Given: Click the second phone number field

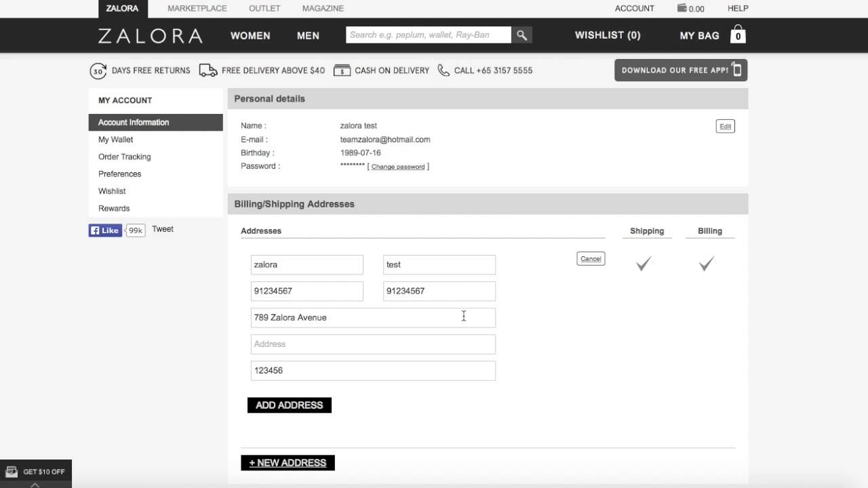Looking at the screenshot, I should click(x=439, y=291).
